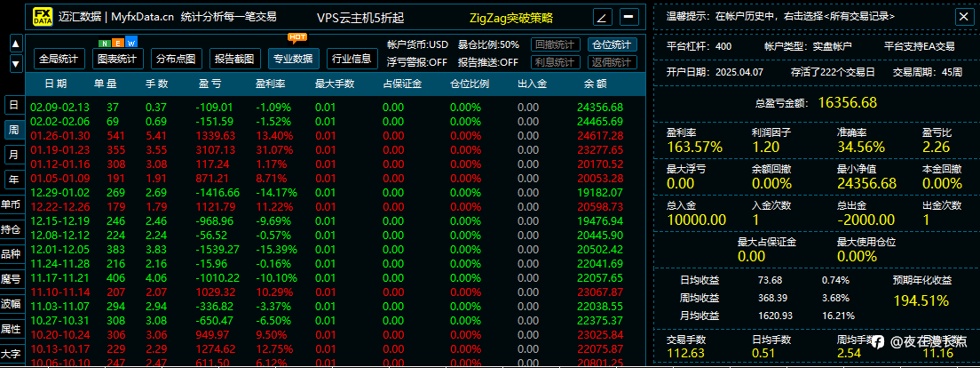
Task: Click the 仓位比例 column header
Action: coord(470,84)
